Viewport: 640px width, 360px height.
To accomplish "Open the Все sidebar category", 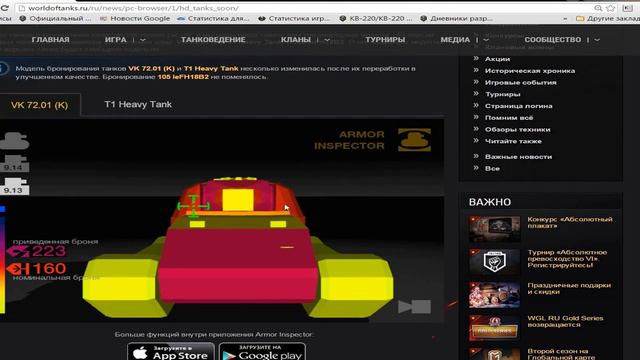I will tap(492, 169).
